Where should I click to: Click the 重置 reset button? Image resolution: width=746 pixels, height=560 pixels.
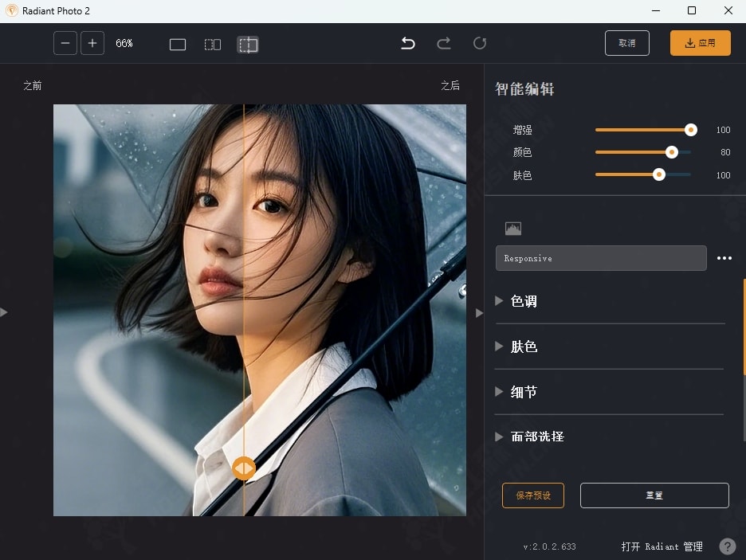654,495
